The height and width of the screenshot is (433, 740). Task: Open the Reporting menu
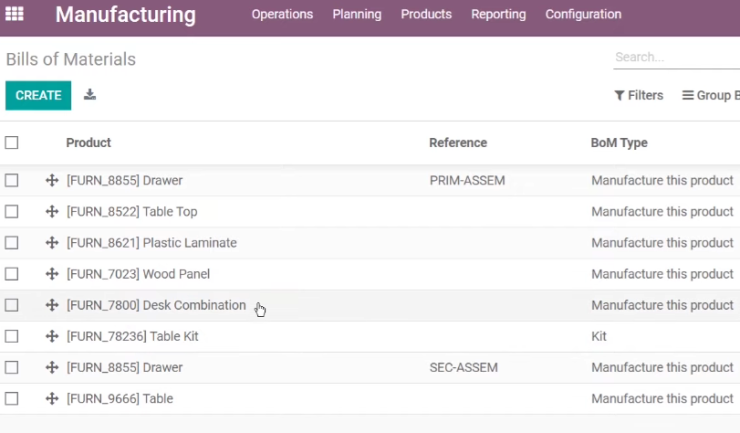498,14
